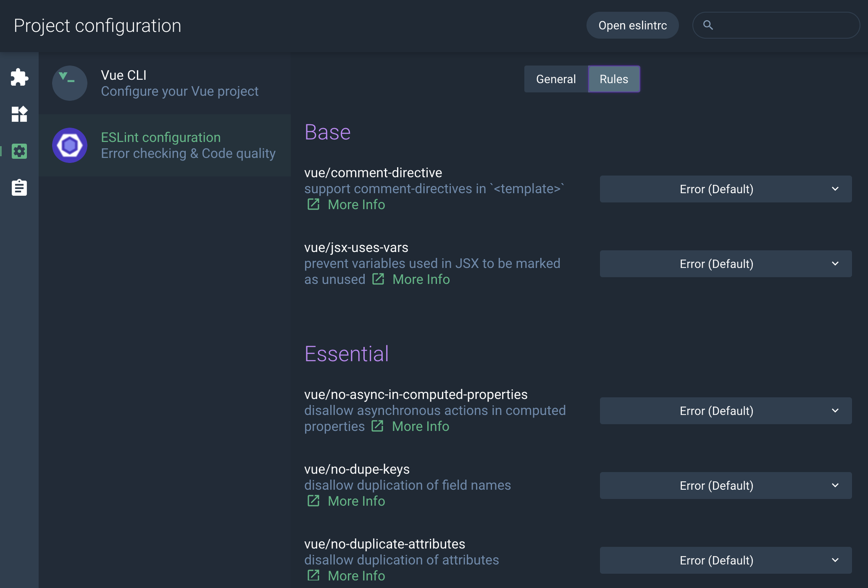This screenshot has height=588, width=868.
Task: Open the Dependencies widgets icon in sidebar
Action: click(x=19, y=114)
